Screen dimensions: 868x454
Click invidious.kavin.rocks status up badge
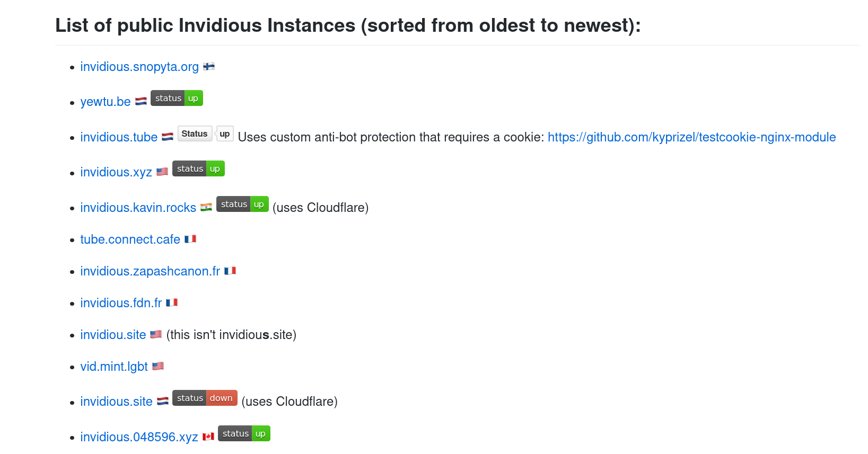point(242,204)
